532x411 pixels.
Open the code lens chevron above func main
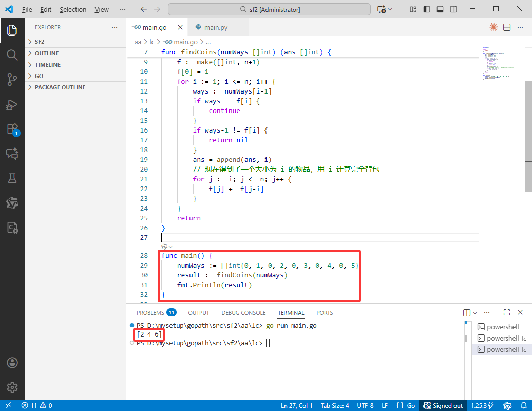click(170, 247)
